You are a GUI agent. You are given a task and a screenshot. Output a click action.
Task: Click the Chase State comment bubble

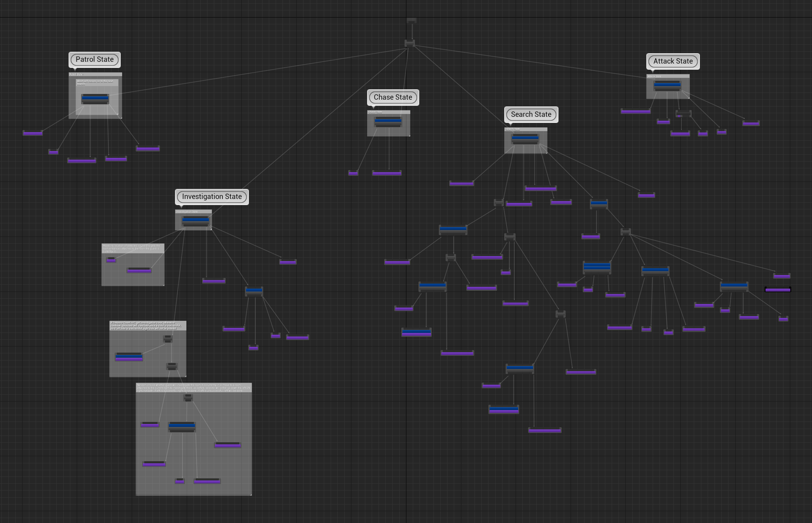tap(393, 97)
